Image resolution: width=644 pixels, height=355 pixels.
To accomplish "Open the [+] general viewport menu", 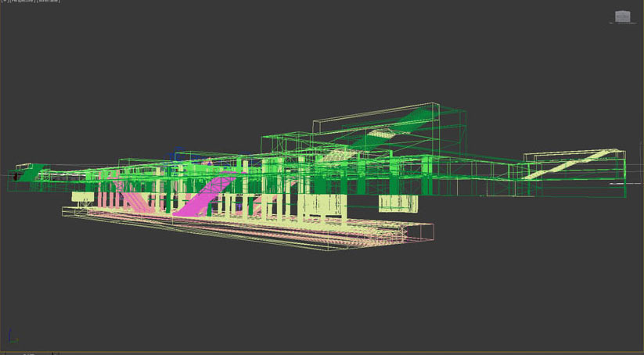I will coord(3,1).
